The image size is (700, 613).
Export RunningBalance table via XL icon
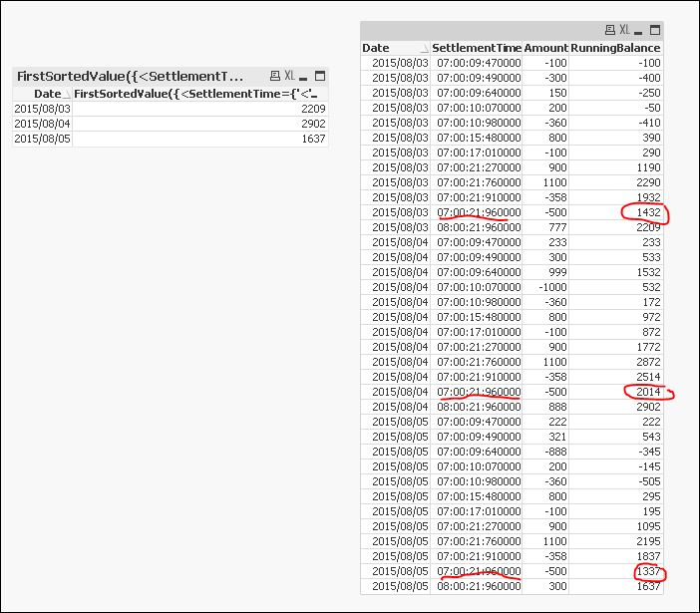624,31
